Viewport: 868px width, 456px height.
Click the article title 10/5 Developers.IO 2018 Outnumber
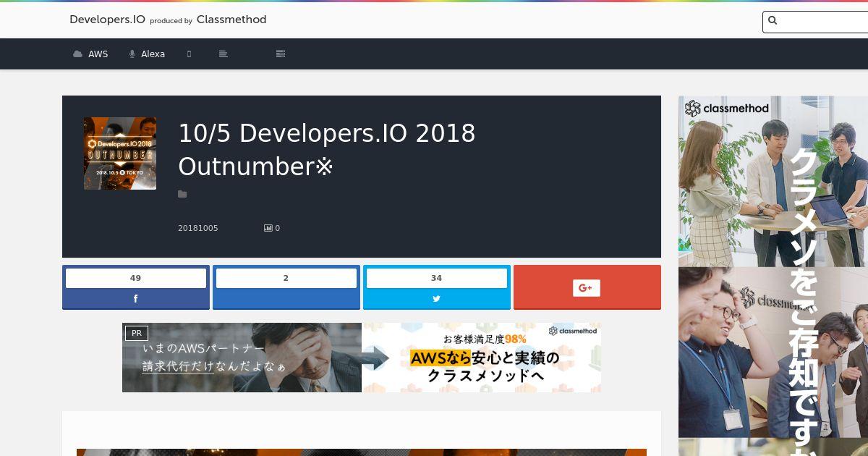coord(327,150)
